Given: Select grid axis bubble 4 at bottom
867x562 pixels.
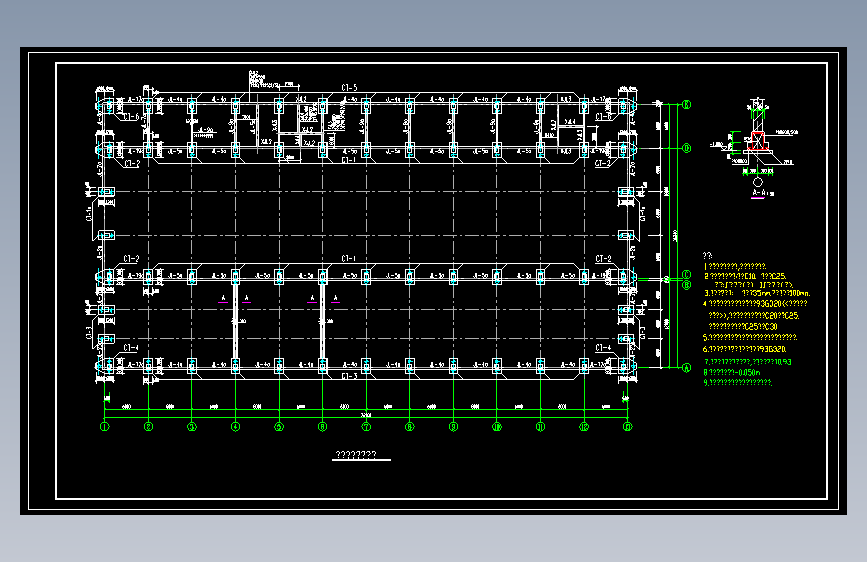Looking at the screenshot, I should click(x=236, y=426).
